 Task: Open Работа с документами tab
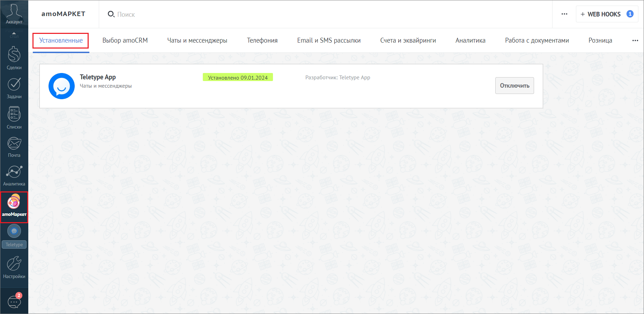537,41
